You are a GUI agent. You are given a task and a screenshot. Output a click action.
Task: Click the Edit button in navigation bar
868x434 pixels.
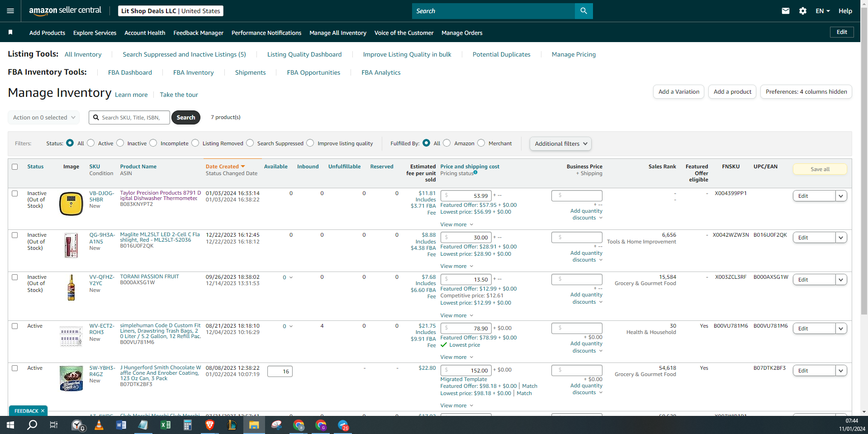click(x=842, y=32)
